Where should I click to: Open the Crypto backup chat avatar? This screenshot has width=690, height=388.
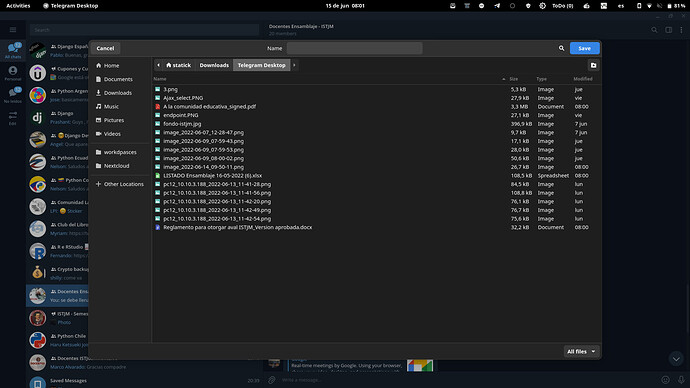point(38,273)
